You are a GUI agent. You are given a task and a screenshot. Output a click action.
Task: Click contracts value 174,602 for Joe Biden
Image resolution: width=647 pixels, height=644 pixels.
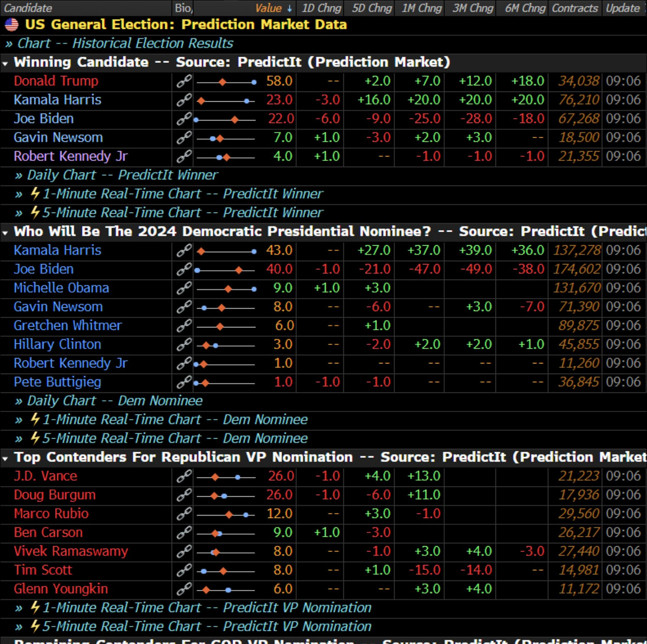point(576,269)
